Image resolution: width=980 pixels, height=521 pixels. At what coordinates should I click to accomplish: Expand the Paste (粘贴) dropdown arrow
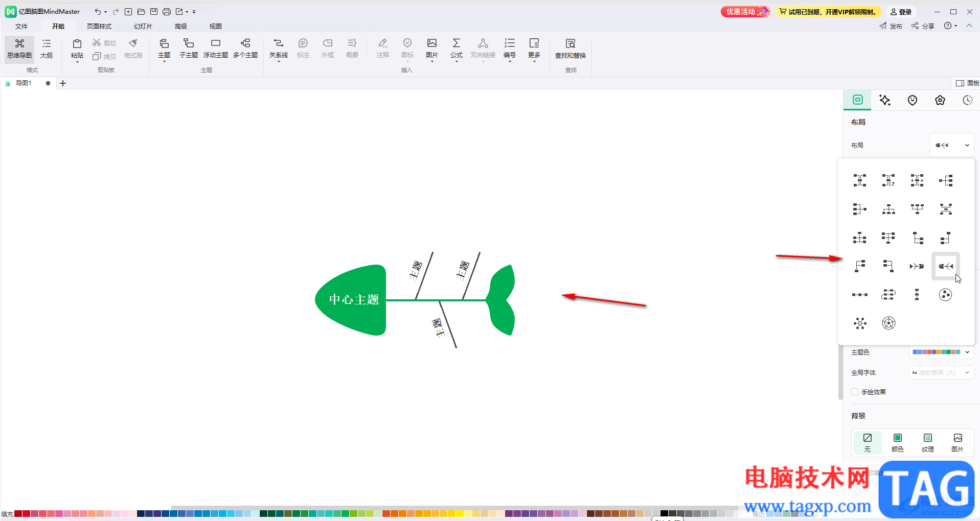[x=77, y=61]
